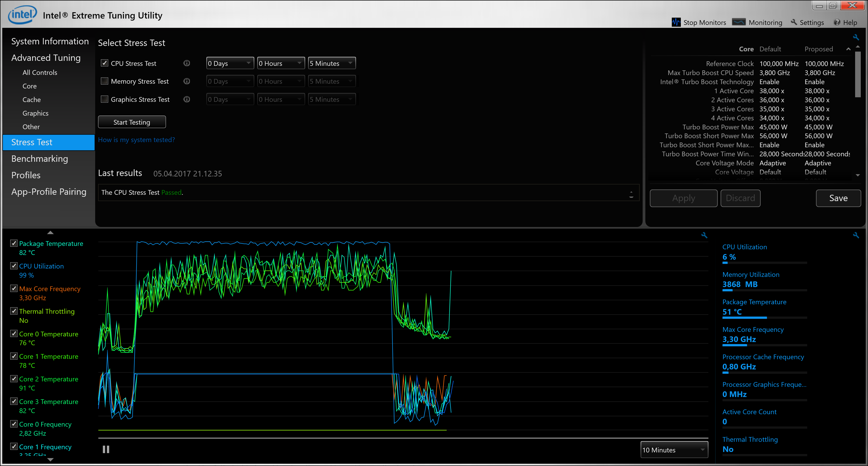Click the Start Testing button
Image resolution: width=868 pixels, height=466 pixels.
click(132, 122)
